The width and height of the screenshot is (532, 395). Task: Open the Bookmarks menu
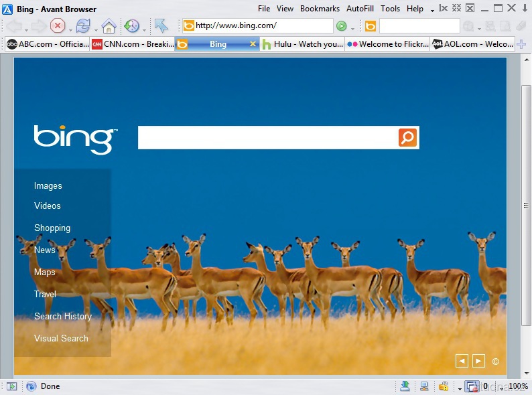tap(320, 9)
